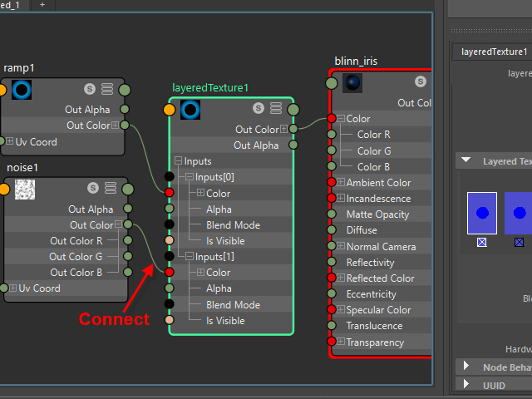Screen dimensions: 532x399
Task: Click the Inputs[1] Color red input port
Action: [170, 273]
